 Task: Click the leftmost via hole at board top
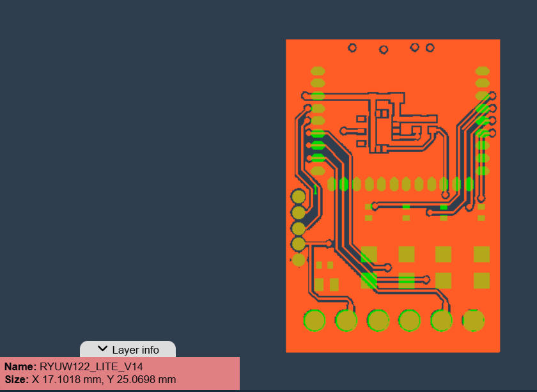click(x=352, y=47)
